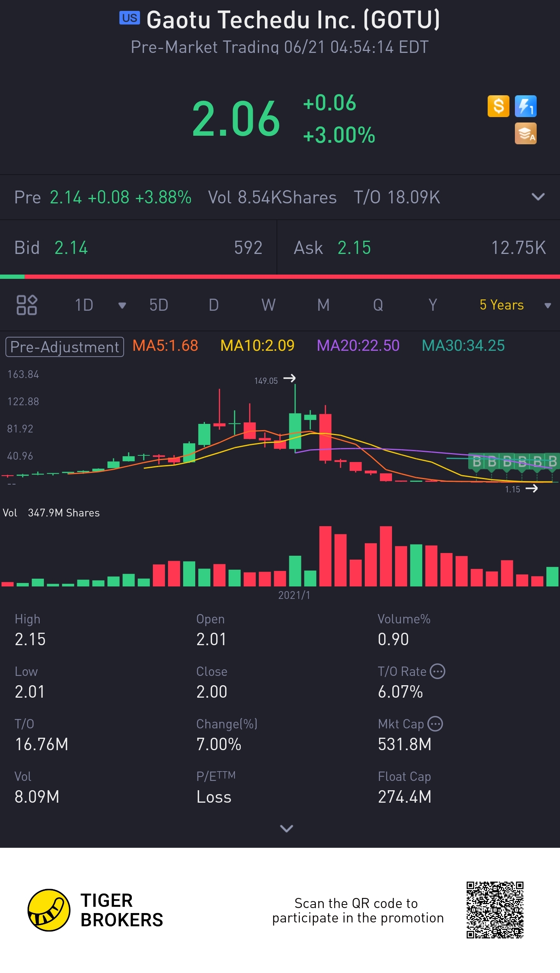
Task: Tap the MA5:1.68 indicator label
Action: pos(165,346)
